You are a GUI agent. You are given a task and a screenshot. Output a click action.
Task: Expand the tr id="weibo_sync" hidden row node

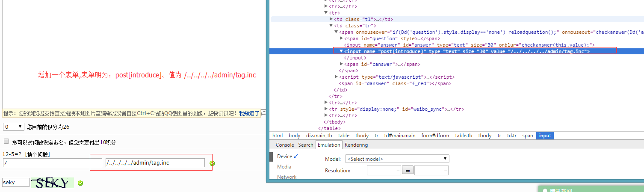(326, 109)
